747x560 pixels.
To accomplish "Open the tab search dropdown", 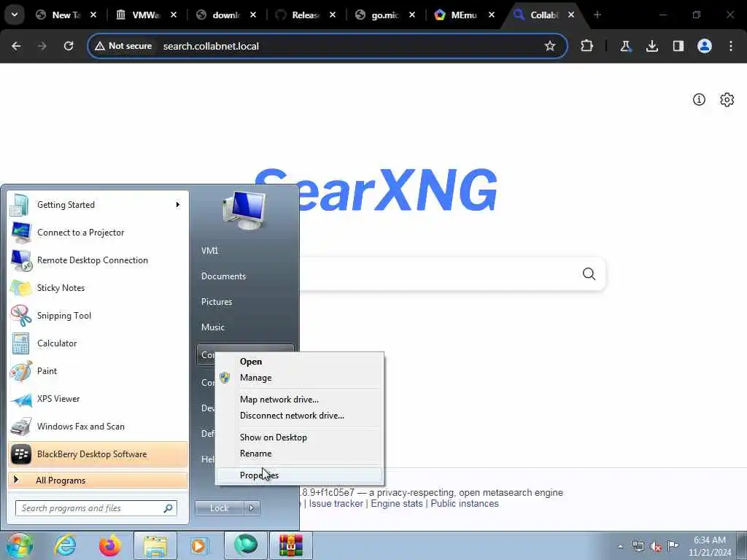I will point(15,15).
